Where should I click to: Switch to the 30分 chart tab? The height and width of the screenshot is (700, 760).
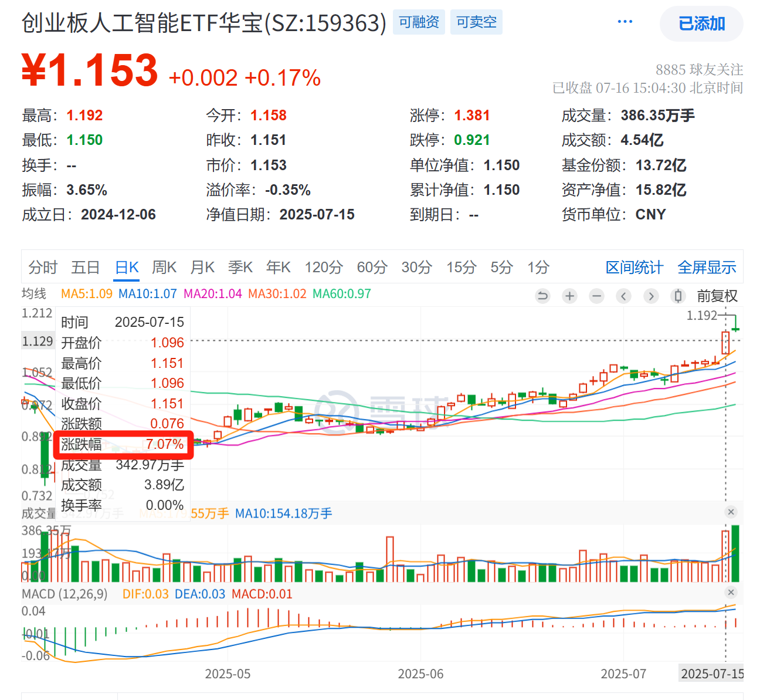tap(417, 268)
